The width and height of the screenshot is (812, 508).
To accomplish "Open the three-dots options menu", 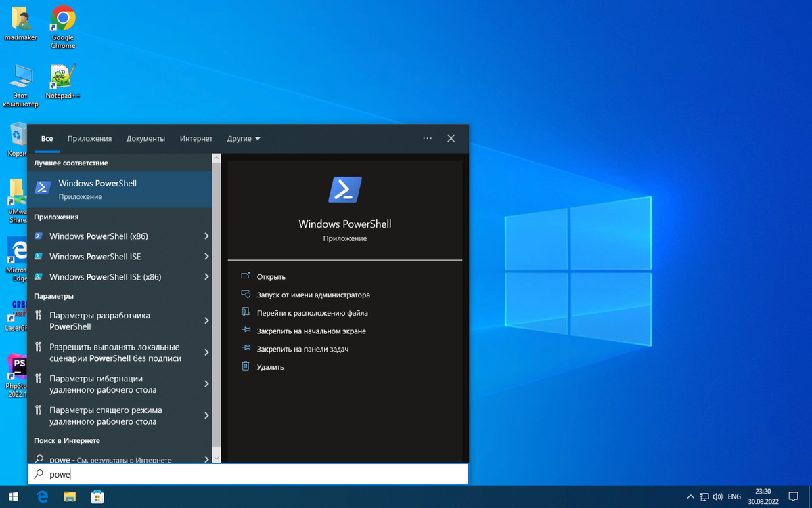I will (x=427, y=138).
